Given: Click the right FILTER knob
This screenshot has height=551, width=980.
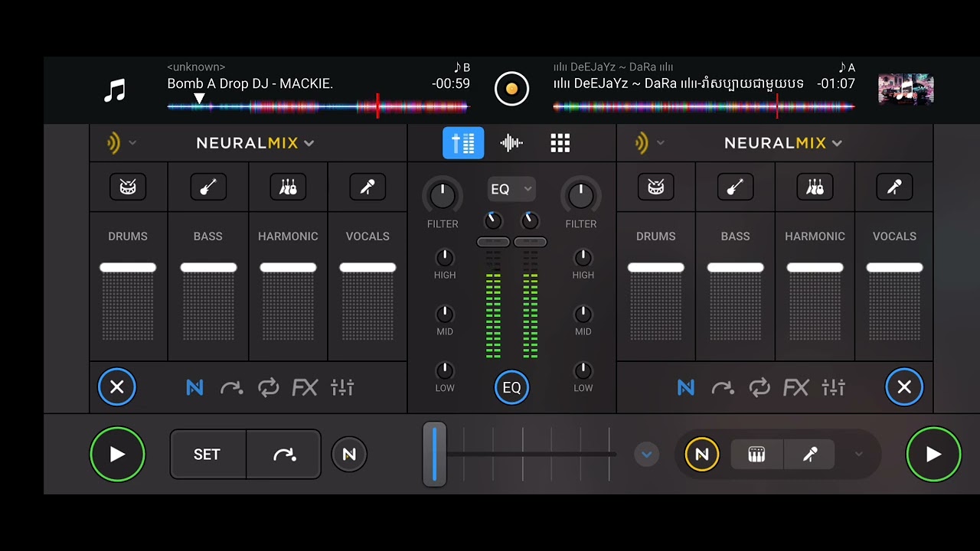Looking at the screenshot, I should coord(581,196).
